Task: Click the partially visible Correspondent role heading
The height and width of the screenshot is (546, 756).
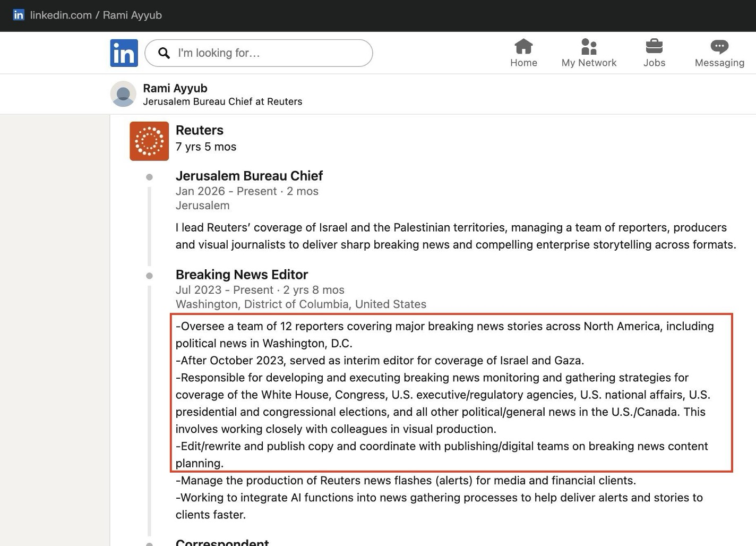Action: tap(222, 542)
